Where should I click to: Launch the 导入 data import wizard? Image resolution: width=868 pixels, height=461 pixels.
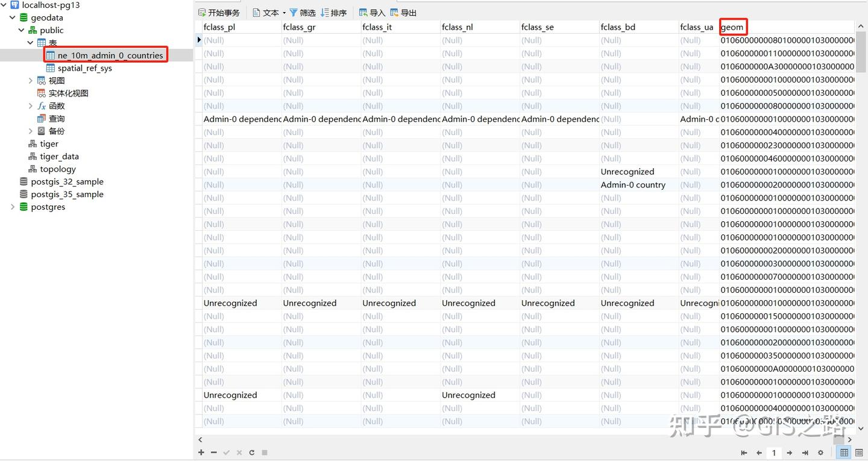pos(374,12)
